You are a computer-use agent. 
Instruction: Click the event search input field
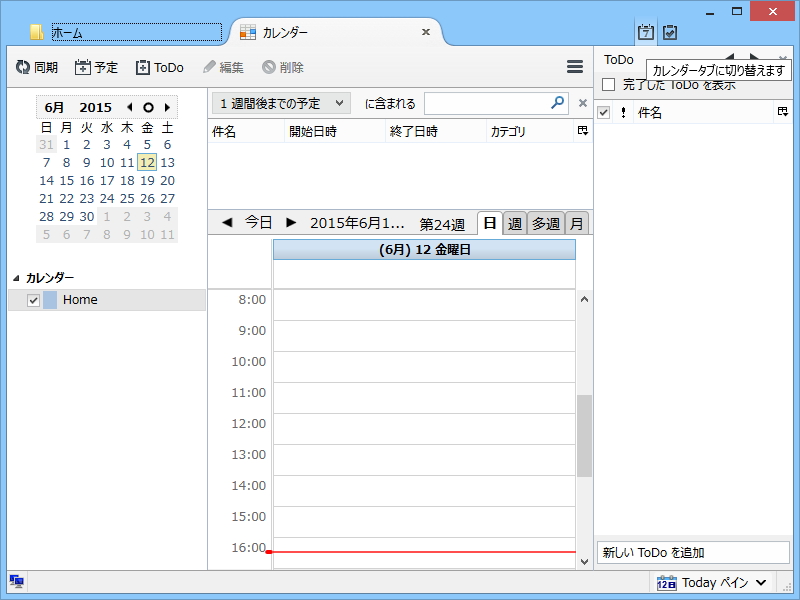click(487, 104)
